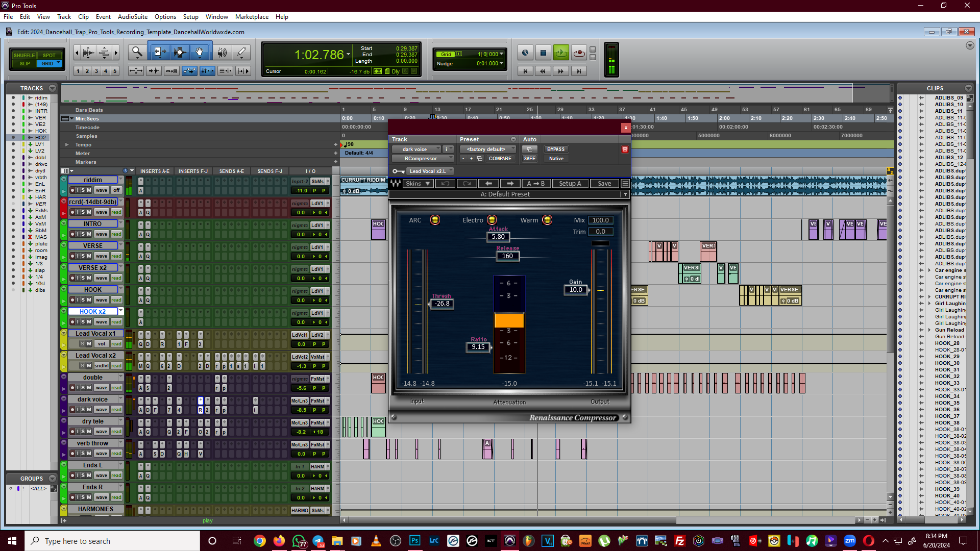Open the Grid value dropdown
Viewport: 980px width, 551px height.
[x=502, y=54]
